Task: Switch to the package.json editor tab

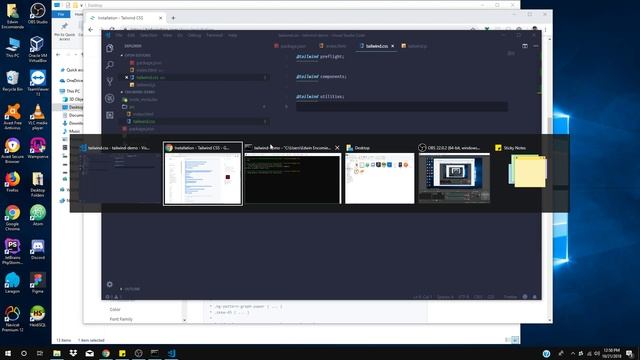Action: 290,46
